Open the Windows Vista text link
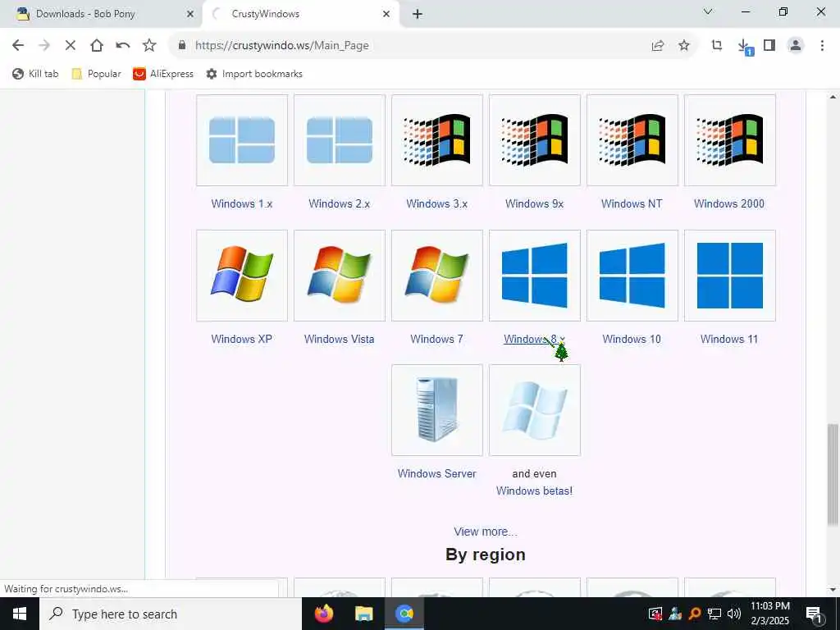This screenshot has height=630, width=840. [339, 339]
